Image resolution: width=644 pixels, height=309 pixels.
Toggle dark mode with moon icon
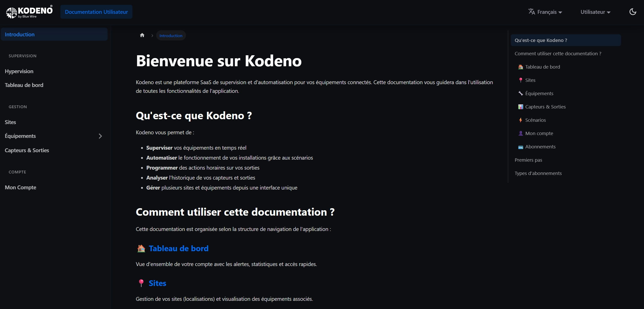(632, 12)
